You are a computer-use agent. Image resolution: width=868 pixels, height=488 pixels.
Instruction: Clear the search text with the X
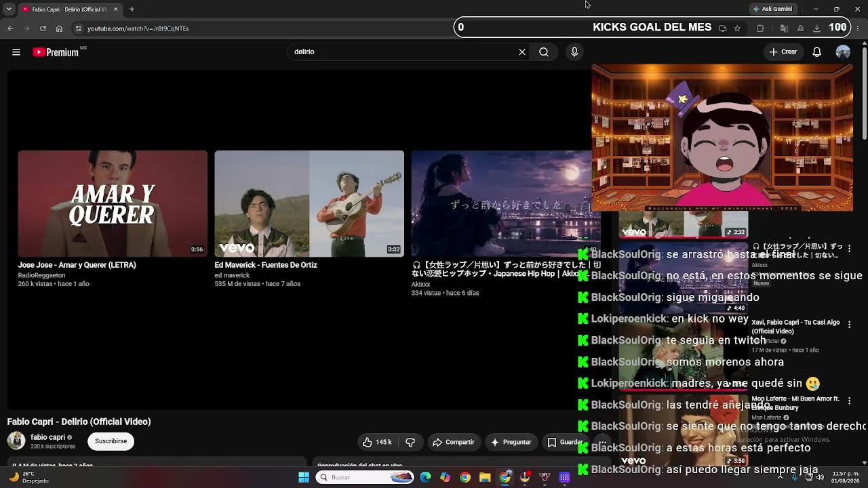point(522,52)
